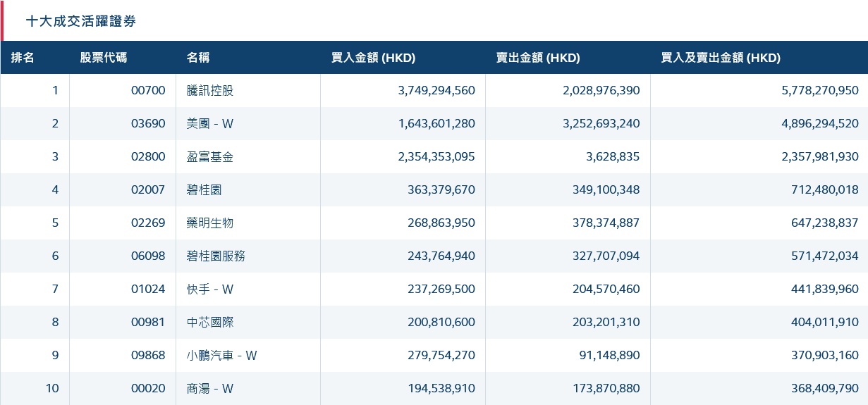Image resolution: width=868 pixels, height=405 pixels.
Task: Click stock name 盈富基金
Action: tap(210, 156)
